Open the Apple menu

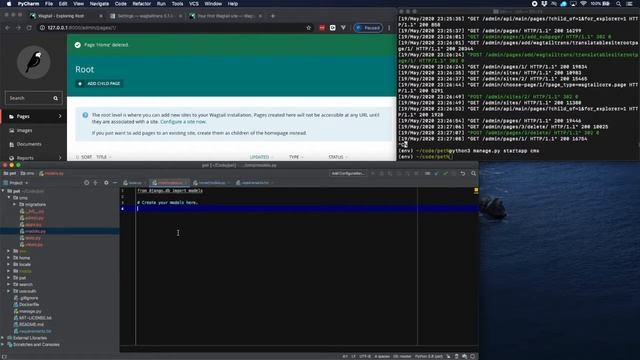click(x=9, y=4)
